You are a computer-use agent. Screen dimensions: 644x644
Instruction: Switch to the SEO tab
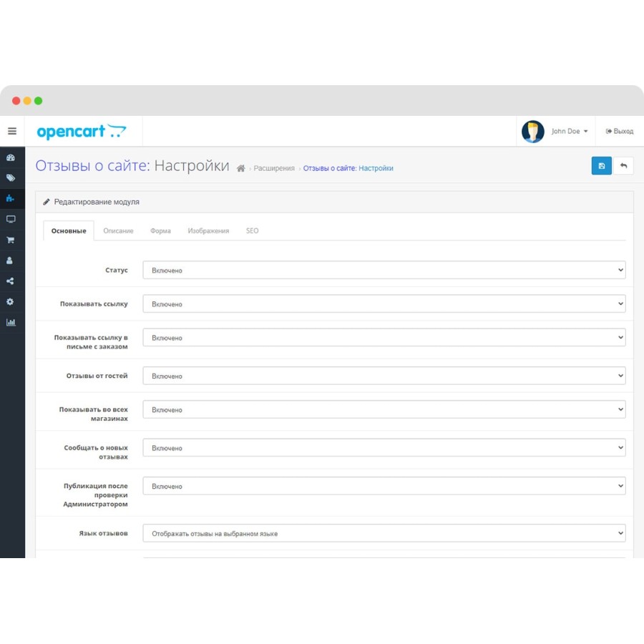point(252,231)
